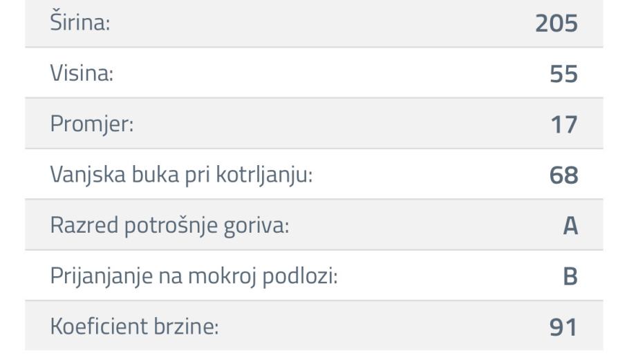
Task: Select the fuel consumption class A
Action: 570,225
